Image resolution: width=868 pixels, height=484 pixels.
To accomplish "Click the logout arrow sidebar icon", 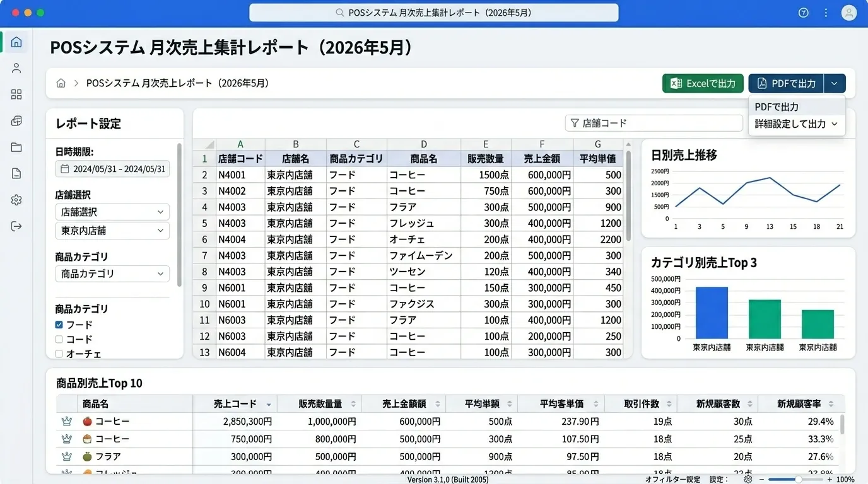I will [16, 226].
